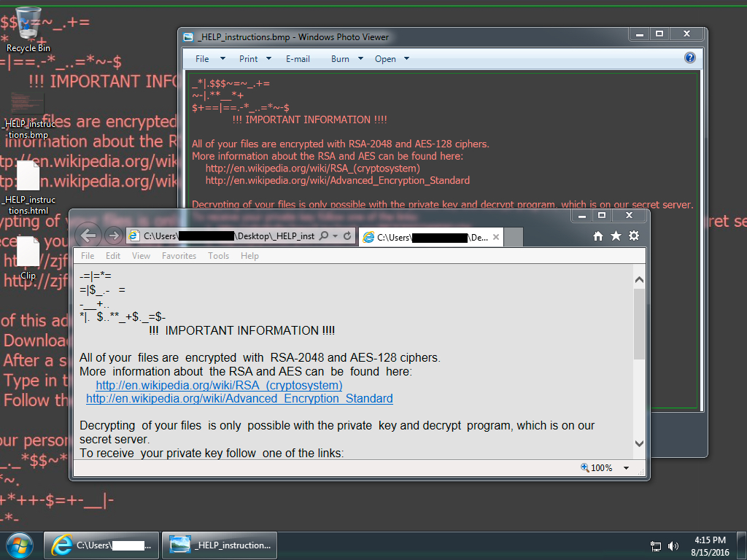Screen dimensions: 747x560
Task: Click the Internet Explorer Forward arrow button
Action: 113,236
